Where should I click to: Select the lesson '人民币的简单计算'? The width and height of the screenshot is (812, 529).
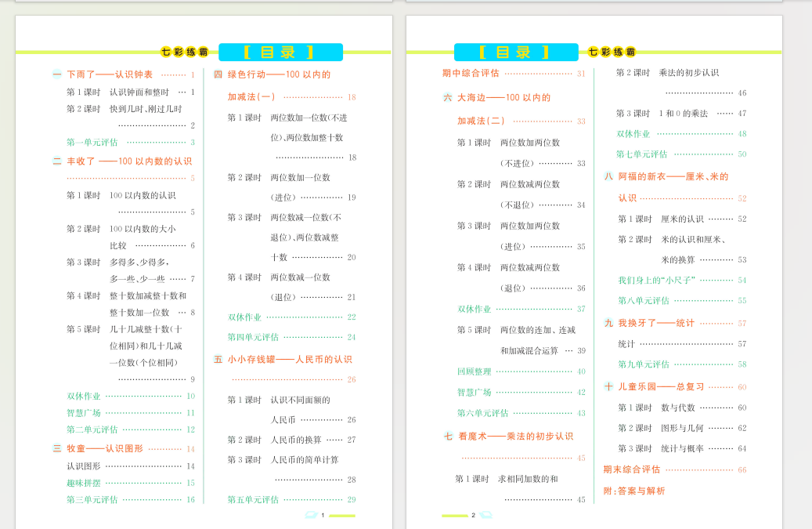[305, 459]
